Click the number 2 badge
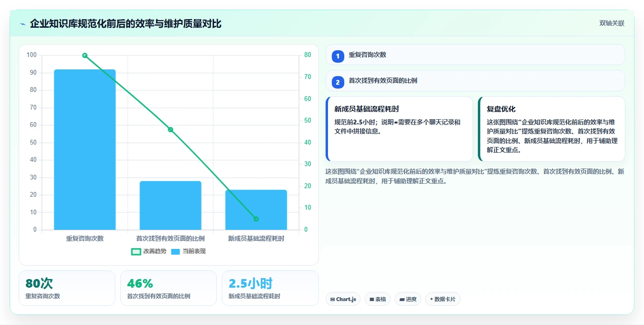The height and width of the screenshot is (325, 644). pyautogui.click(x=338, y=82)
